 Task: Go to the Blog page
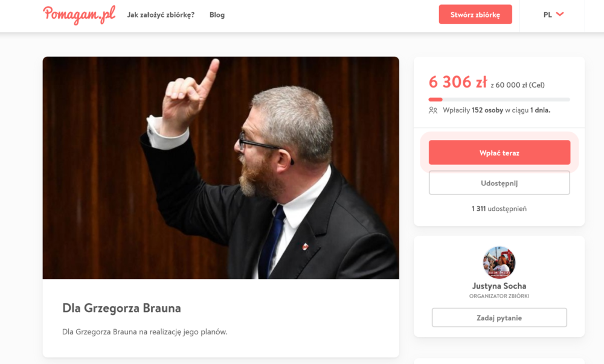click(x=217, y=15)
